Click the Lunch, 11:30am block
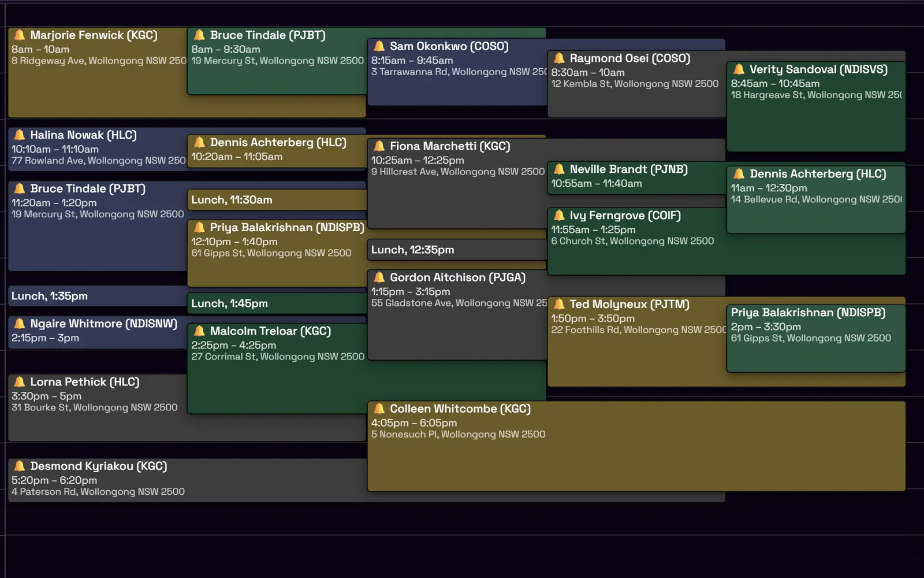 (x=277, y=200)
